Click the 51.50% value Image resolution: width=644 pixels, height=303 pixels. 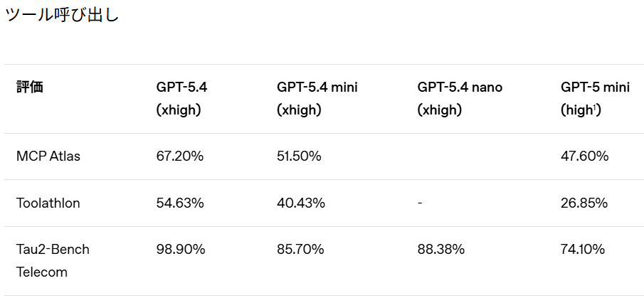click(x=300, y=156)
